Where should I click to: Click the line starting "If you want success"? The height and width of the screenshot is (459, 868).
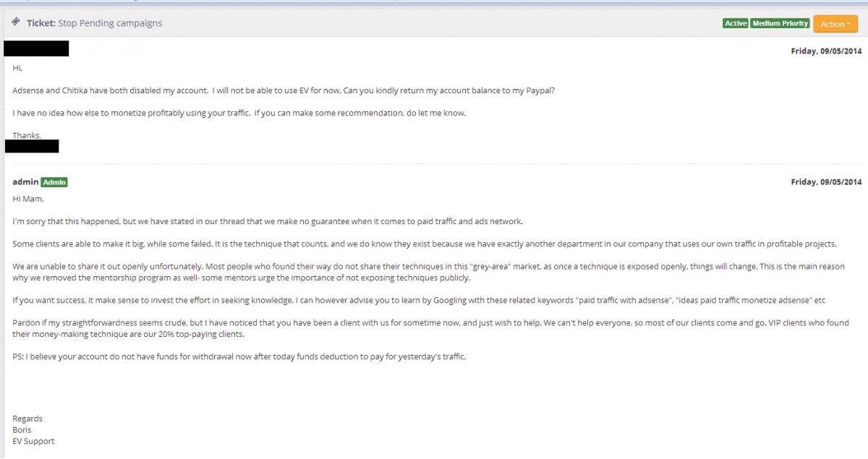coord(419,300)
